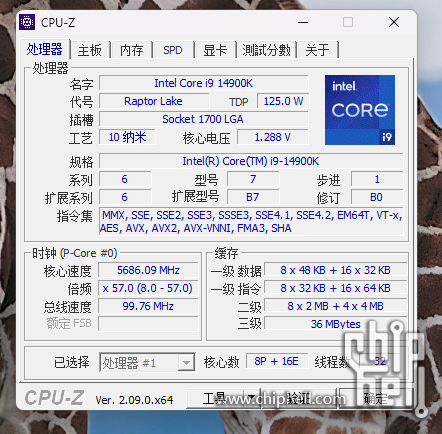Click the 时钟 (P-Core #0) group label
This screenshot has width=442, height=434.
tap(75, 253)
